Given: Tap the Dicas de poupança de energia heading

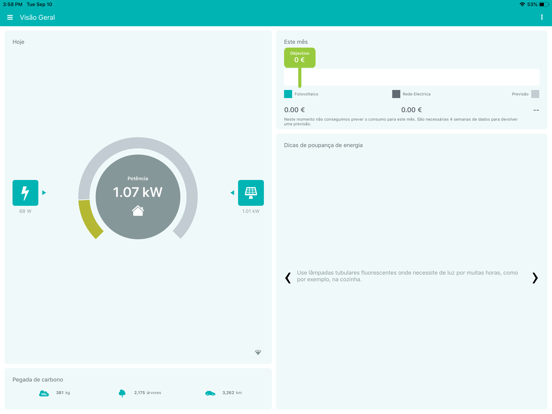Looking at the screenshot, I should coord(323,145).
